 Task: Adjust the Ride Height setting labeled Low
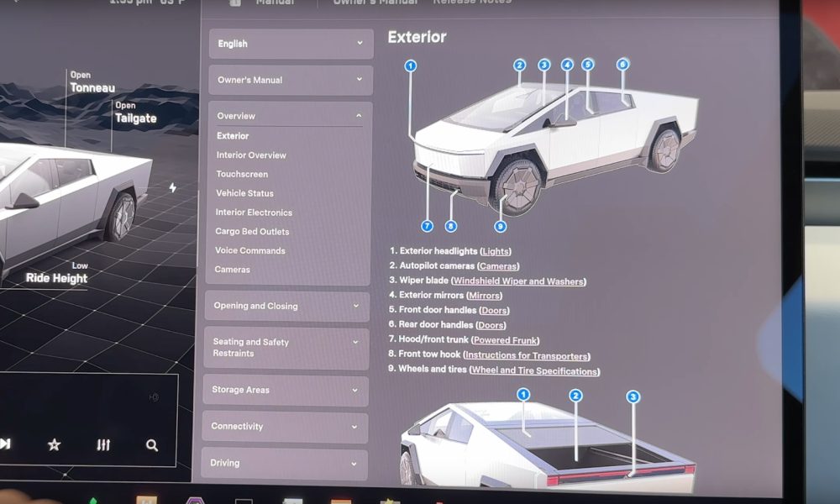pyautogui.click(x=57, y=273)
